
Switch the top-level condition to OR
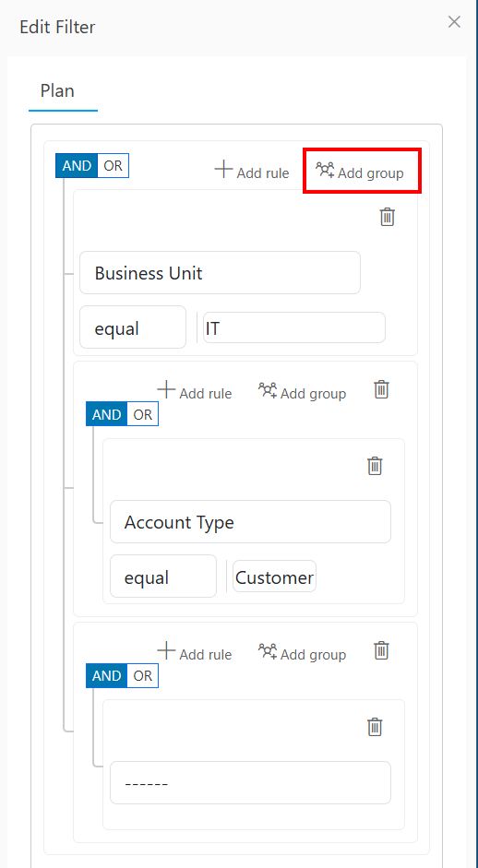click(113, 166)
